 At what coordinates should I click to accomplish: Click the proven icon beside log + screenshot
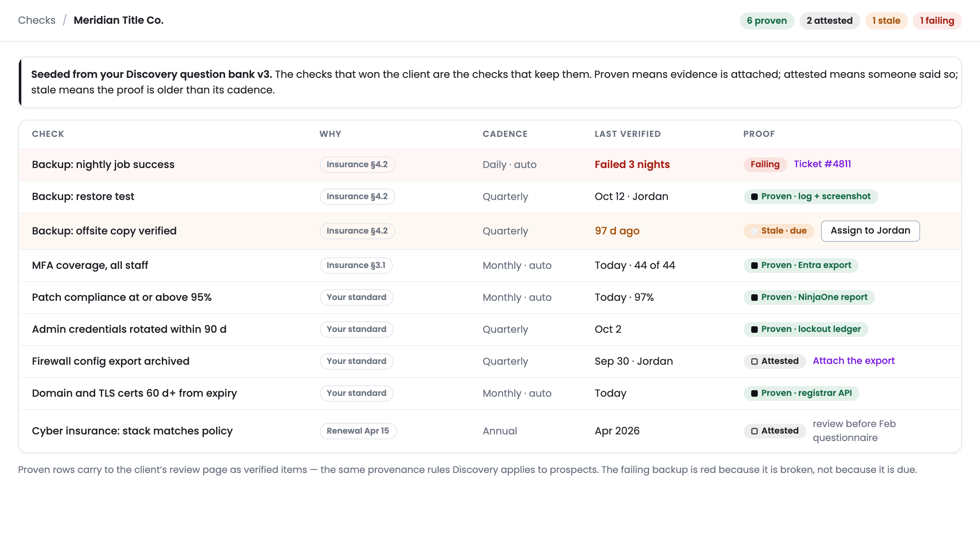(754, 196)
